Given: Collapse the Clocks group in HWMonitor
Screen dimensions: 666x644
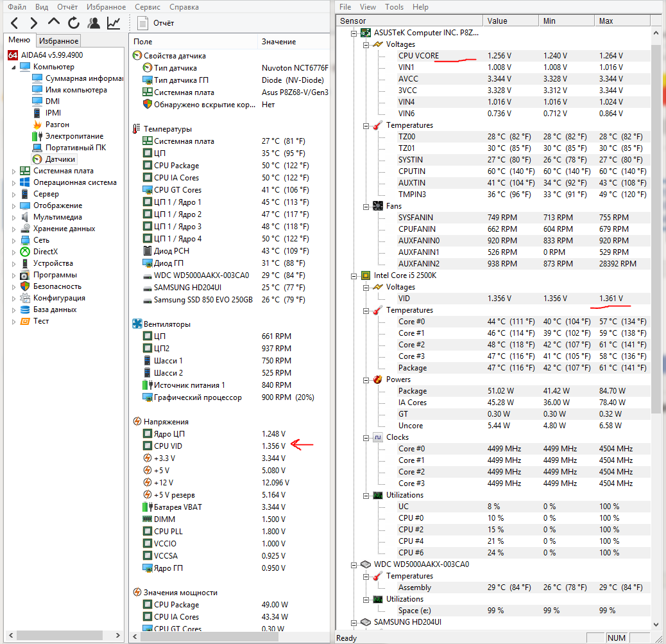Looking at the screenshot, I should [x=366, y=438].
